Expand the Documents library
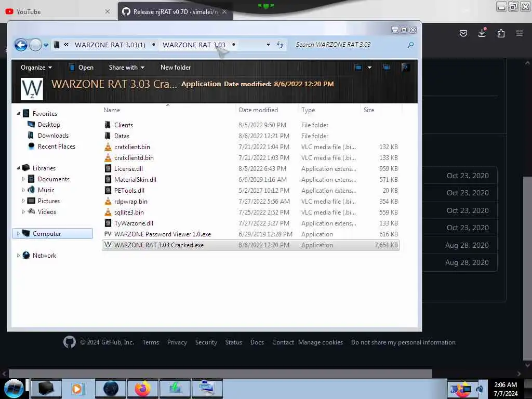The width and height of the screenshot is (532, 399). (23, 179)
